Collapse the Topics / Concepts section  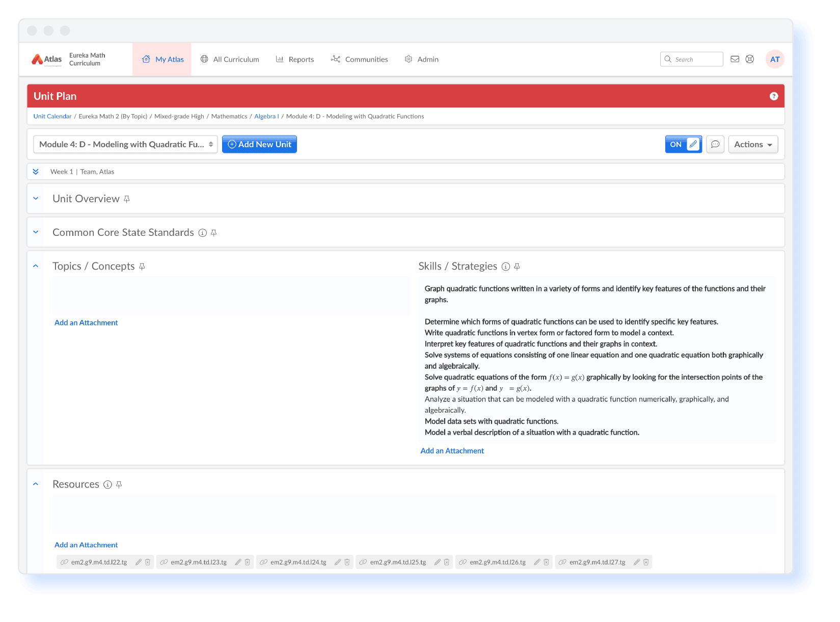(35, 266)
